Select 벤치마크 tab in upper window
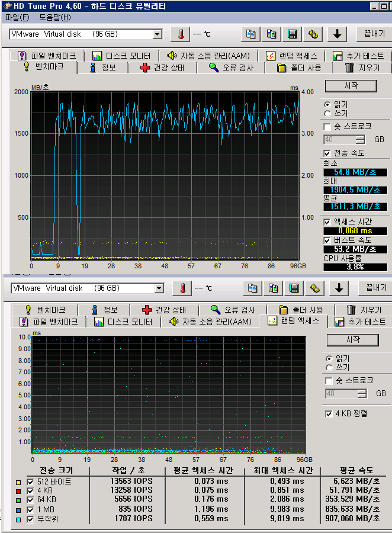Screen dimensions: 392x533 [x=43, y=66]
